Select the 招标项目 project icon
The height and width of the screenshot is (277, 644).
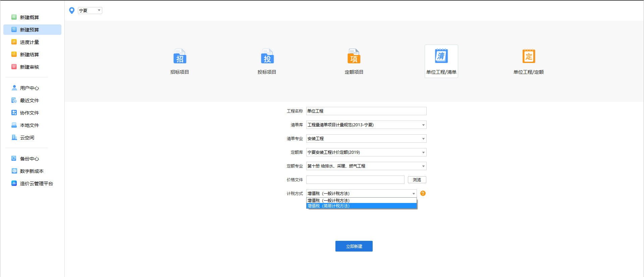pos(180,56)
